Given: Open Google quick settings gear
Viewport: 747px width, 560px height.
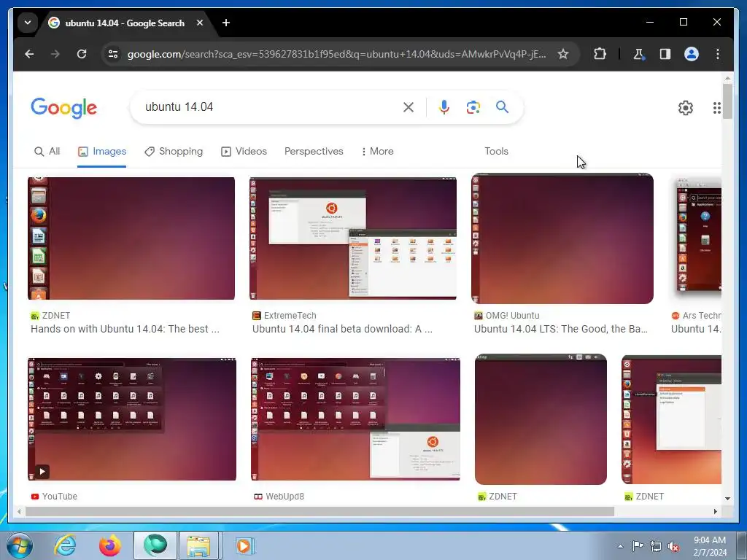Looking at the screenshot, I should pyautogui.click(x=686, y=108).
